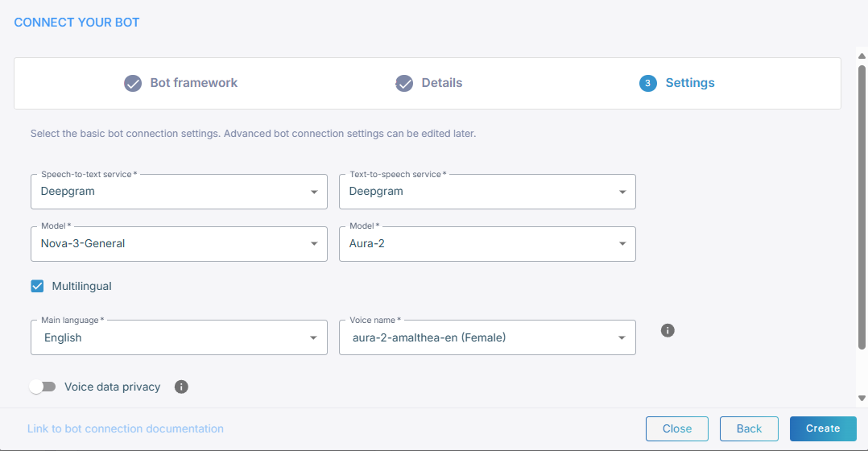Click the Settings step number 3 icon
Image resolution: width=868 pixels, height=451 pixels.
click(x=647, y=83)
